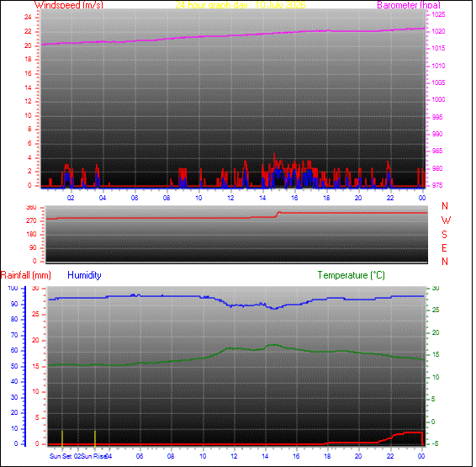Click the 22 hour tick on temperature chart
The image size is (476, 467).
(x=390, y=456)
